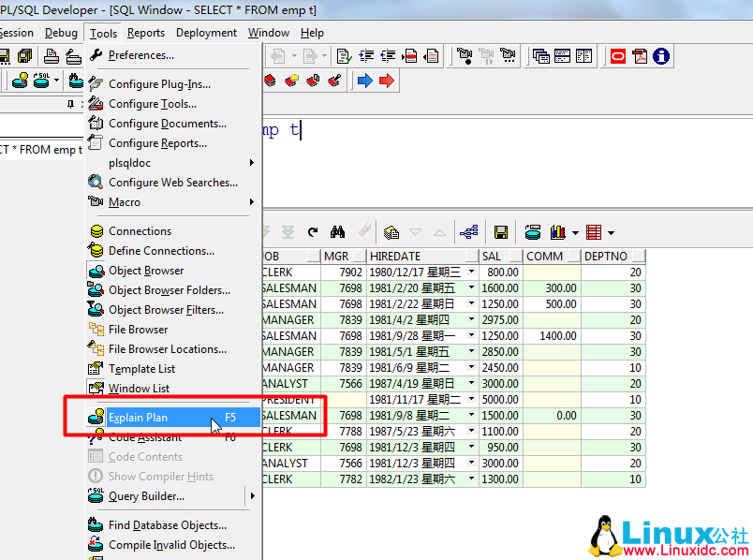
Task: Click the blue tree-structure icon in grid toolbar
Action: [468, 232]
